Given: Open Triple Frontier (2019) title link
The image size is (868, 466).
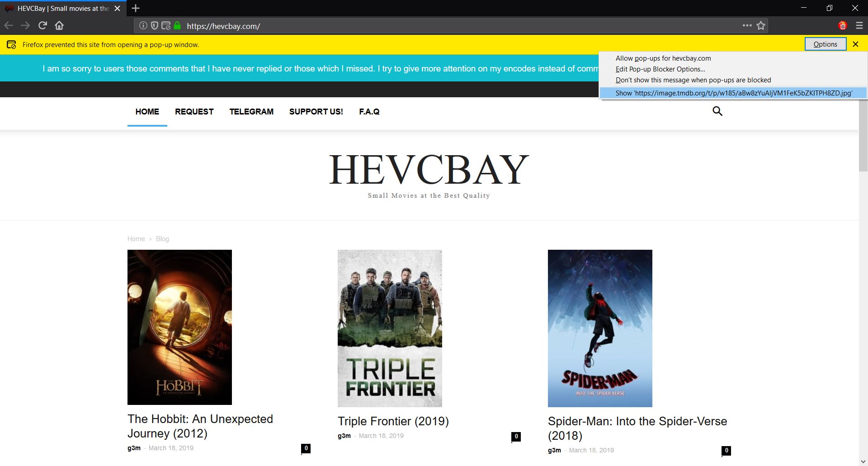Looking at the screenshot, I should coord(393,421).
